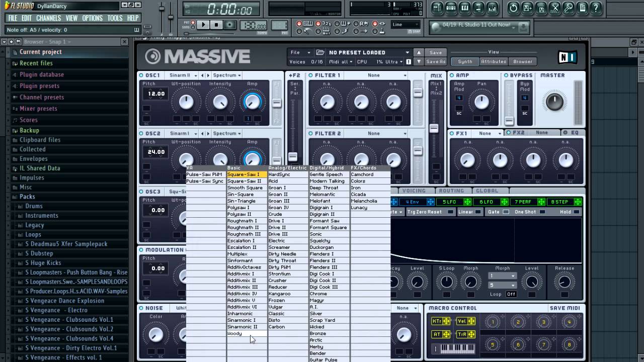Click the previous preset up arrow

419,52
